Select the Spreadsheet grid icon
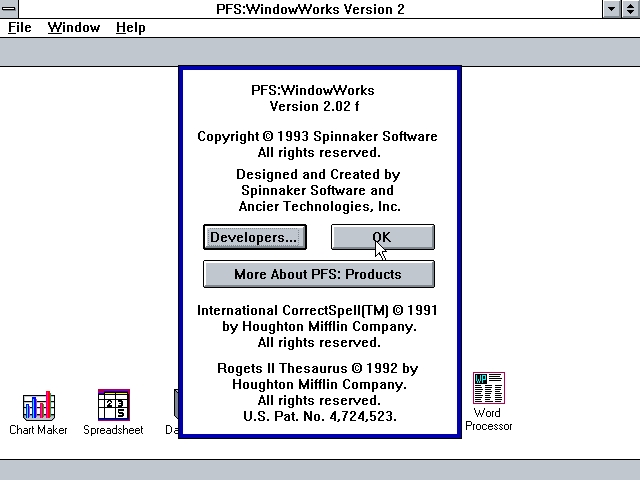 click(x=113, y=405)
